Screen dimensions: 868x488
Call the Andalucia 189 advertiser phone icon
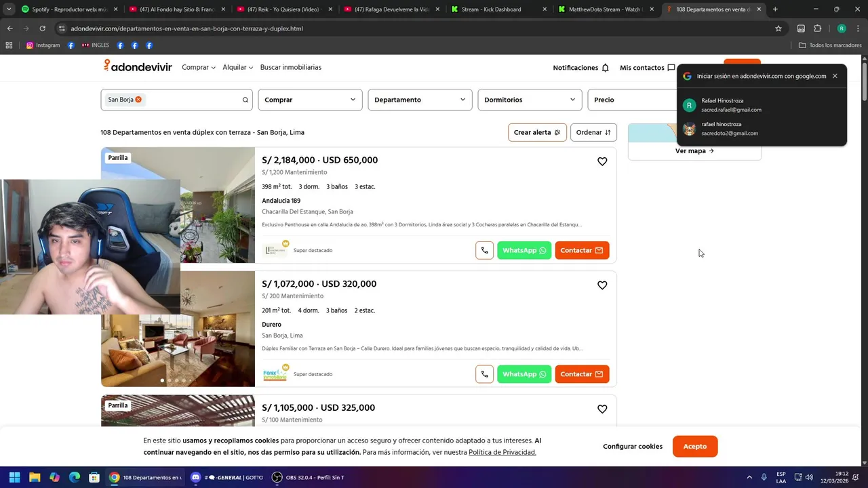484,250
